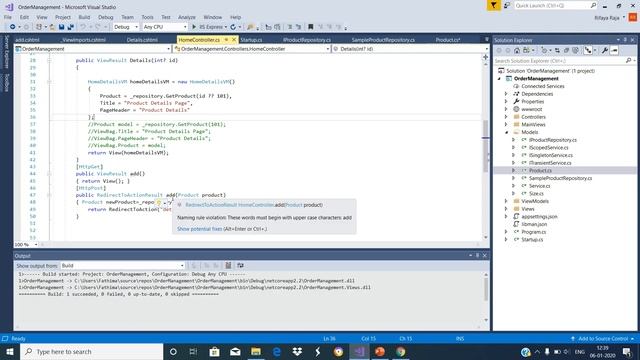
Task: Expand the Views folder
Action: [507, 209]
